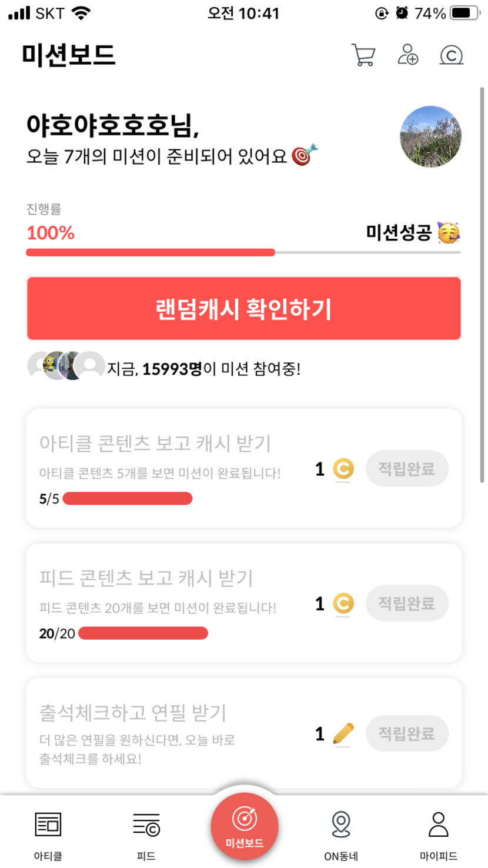This screenshot has width=488, height=868.
Task: Tap 적립완료 on the article mission
Action: (x=407, y=469)
